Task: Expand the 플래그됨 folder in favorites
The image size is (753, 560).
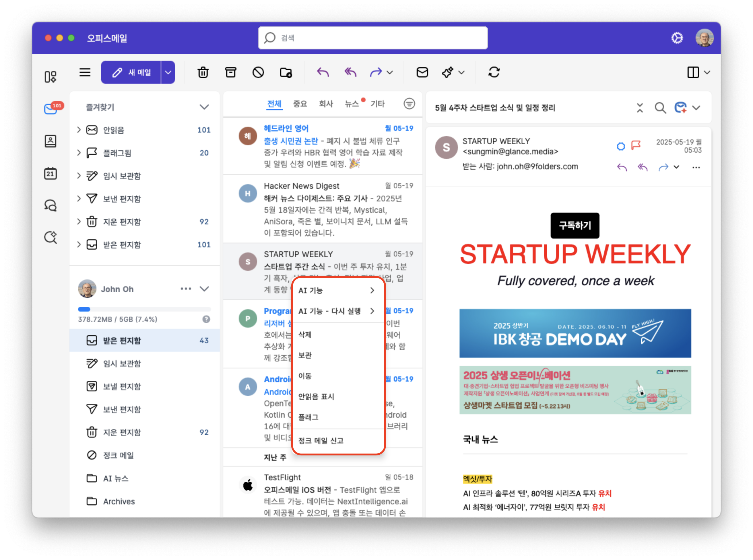Action: (79, 153)
